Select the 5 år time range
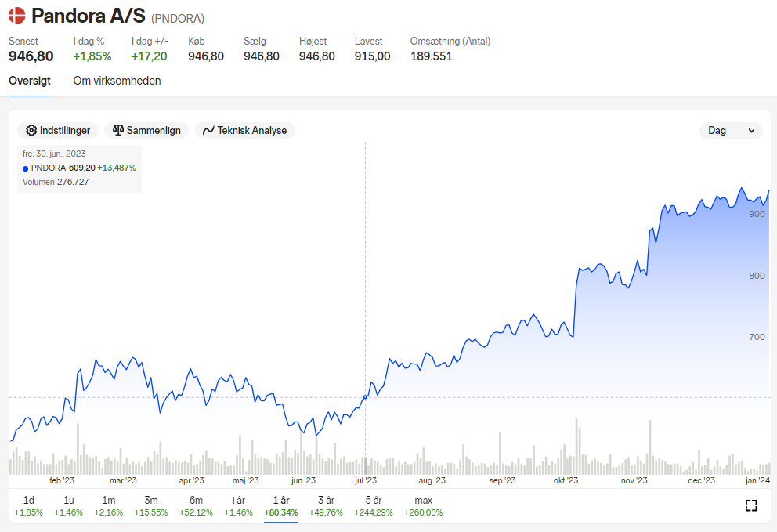 pos(373,505)
